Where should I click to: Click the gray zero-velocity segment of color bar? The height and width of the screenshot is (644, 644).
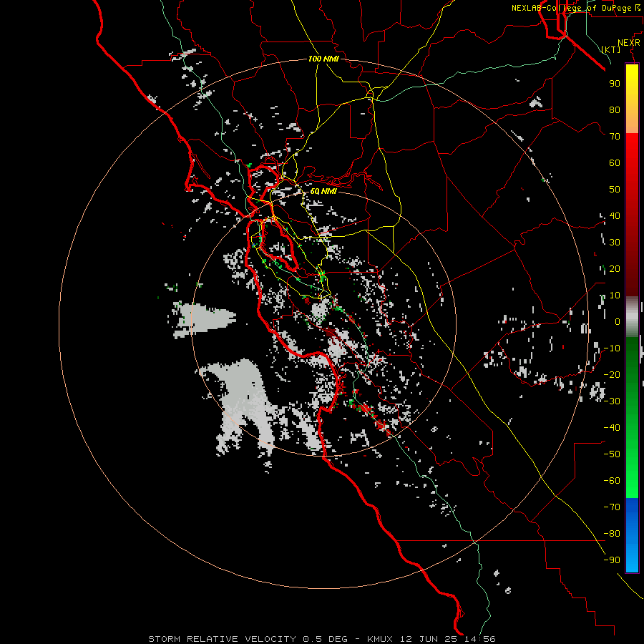(632, 317)
